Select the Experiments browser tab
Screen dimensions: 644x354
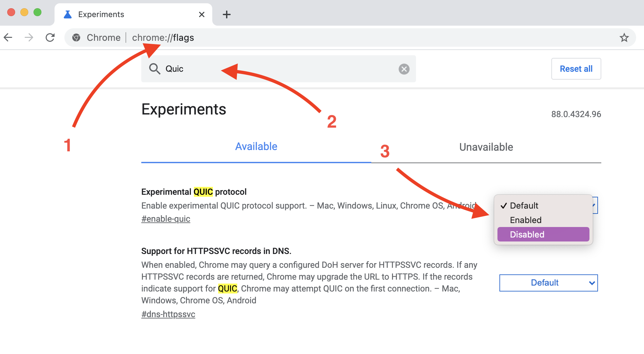pos(133,14)
